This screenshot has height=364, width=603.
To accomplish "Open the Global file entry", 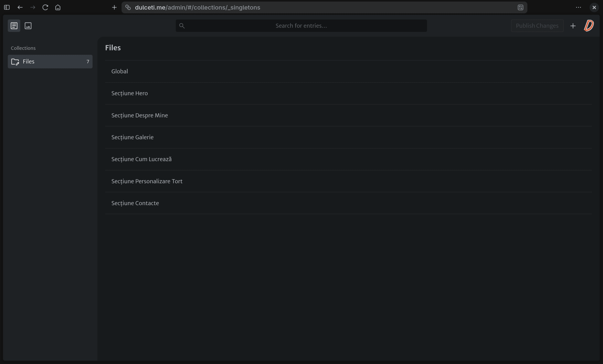I will click(120, 71).
